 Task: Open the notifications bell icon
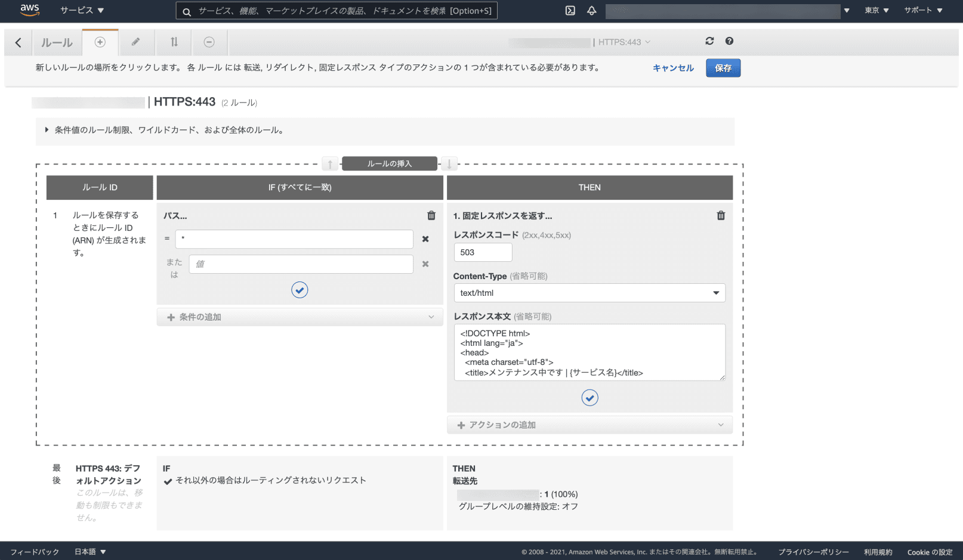[591, 10]
